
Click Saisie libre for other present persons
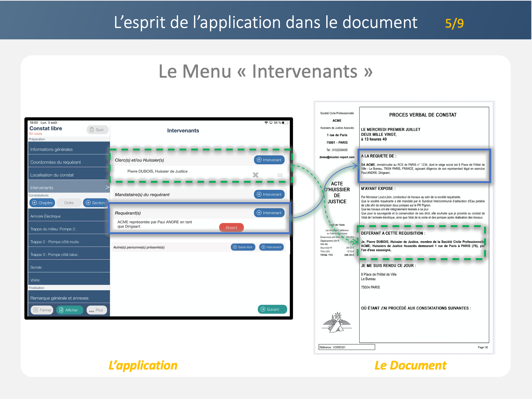pyautogui.click(x=243, y=247)
